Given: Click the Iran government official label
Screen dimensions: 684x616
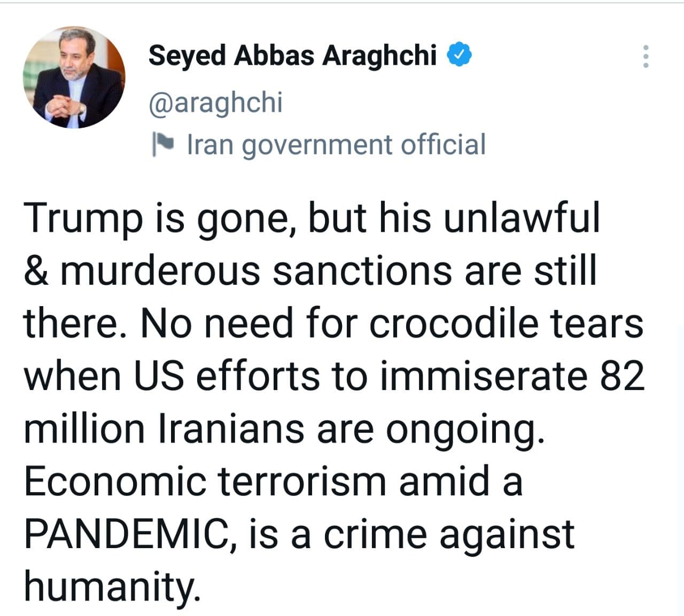Looking at the screenshot, I should (336, 144).
